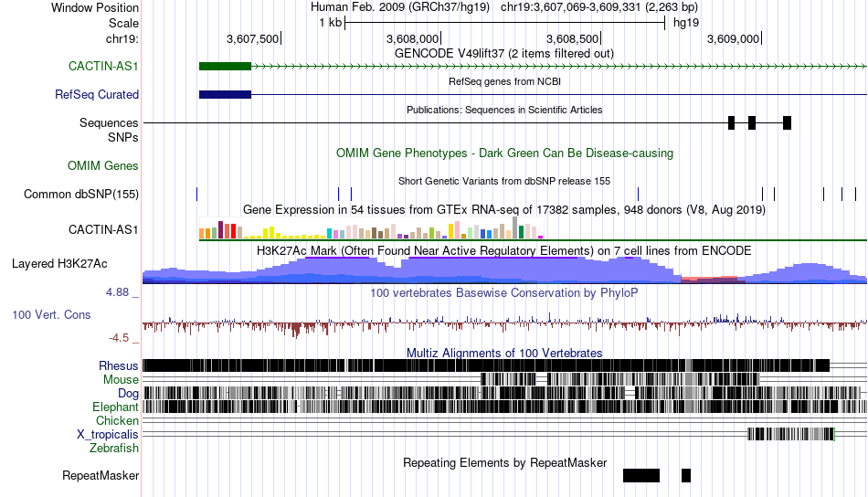This screenshot has width=868, height=497.
Task: Open the Layered H3K27Ac track label
Action: (x=59, y=263)
